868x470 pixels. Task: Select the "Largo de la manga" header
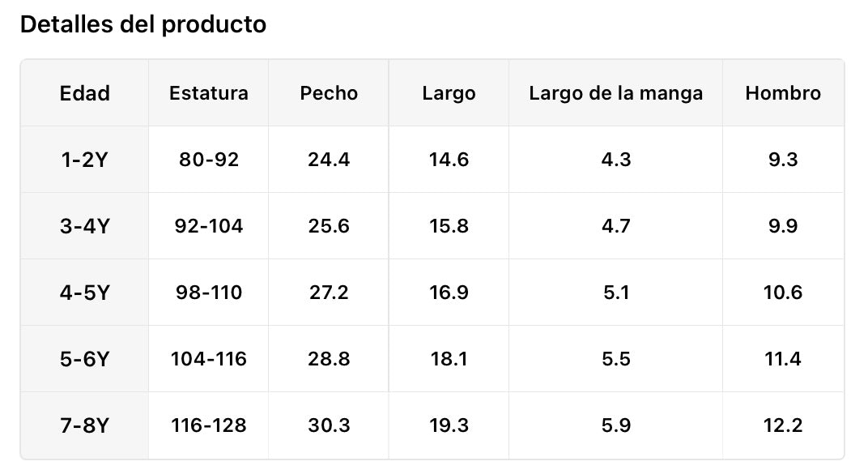[615, 93]
